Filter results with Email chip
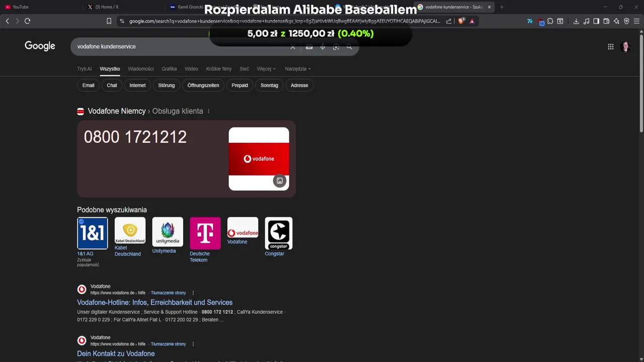This screenshot has width=644, height=362. point(88,85)
